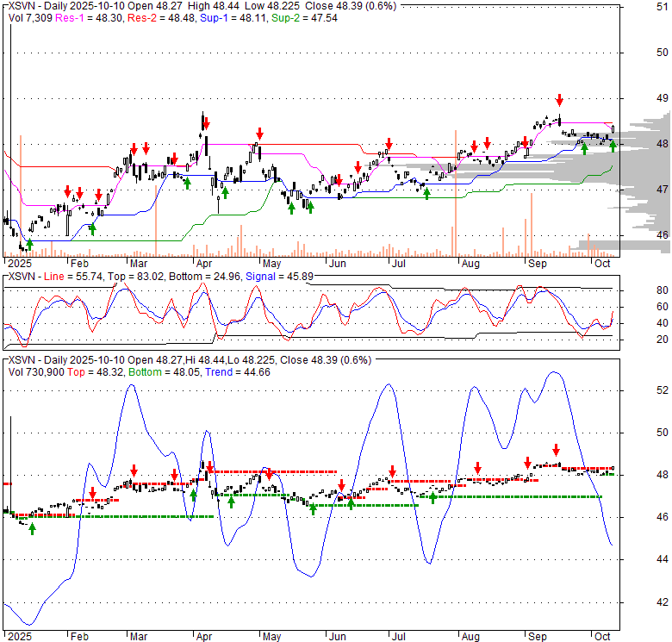Image resolution: width=672 pixels, height=642 pixels.
Task: Click the red arrow in early March, bottom panel
Action: (134, 471)
